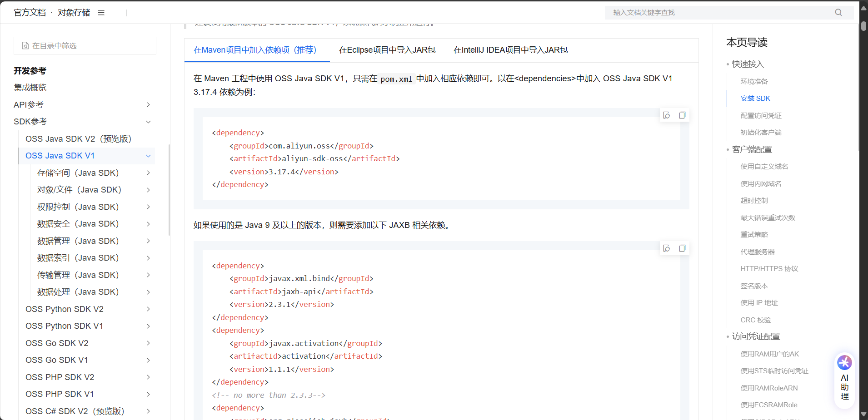Image resolution: width=868 pixels, height=420 pixels.
Task: Click the search magnifier icon in header
Action: (838, 13)
